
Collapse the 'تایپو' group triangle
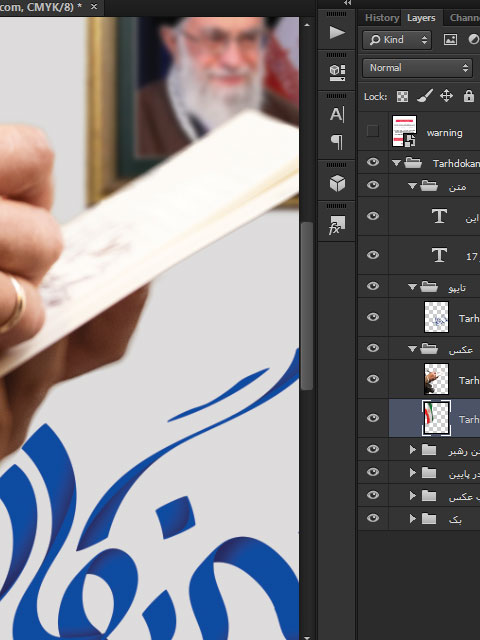412,287
